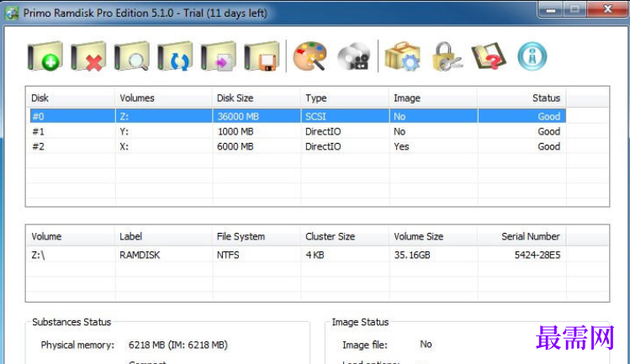The width and height of the screenshot is (630, 364).
Task: Click the blue circular about info icon
Action: tap(532, 56)
